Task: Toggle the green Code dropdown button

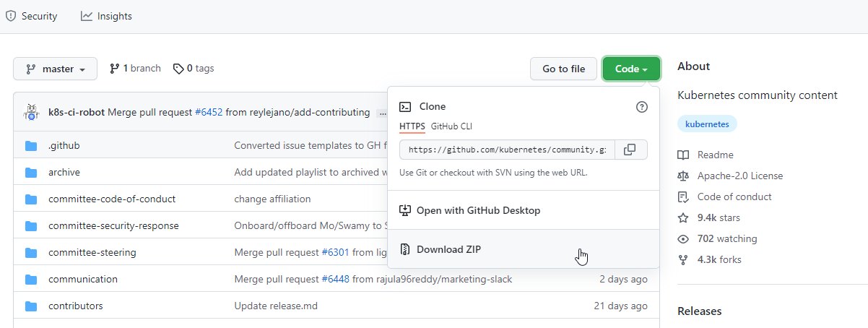Action: tap(631, 69)
